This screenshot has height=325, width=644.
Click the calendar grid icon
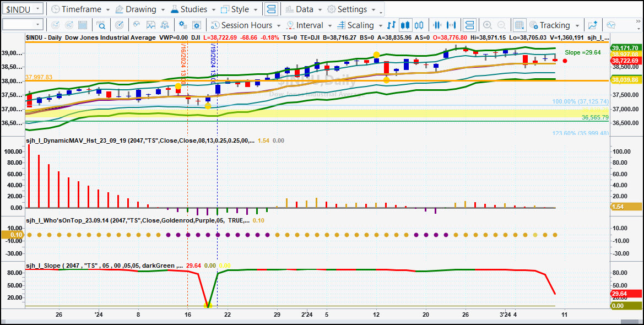coord(83,25)
